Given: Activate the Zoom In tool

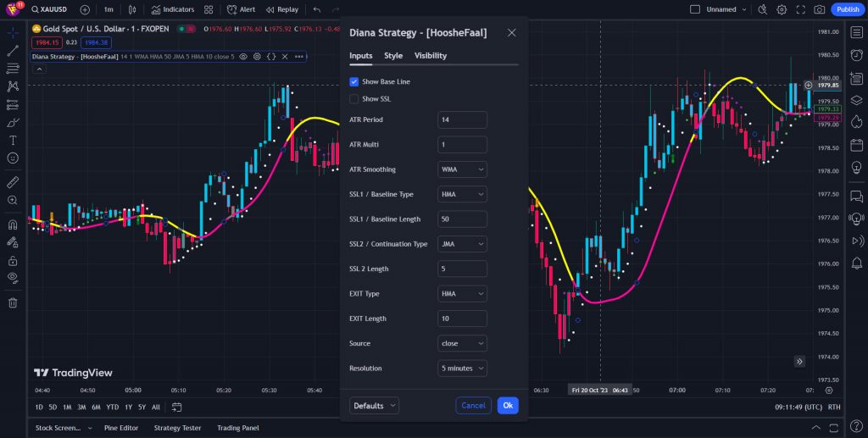Looking at the screenshot, I should (13, 200).
